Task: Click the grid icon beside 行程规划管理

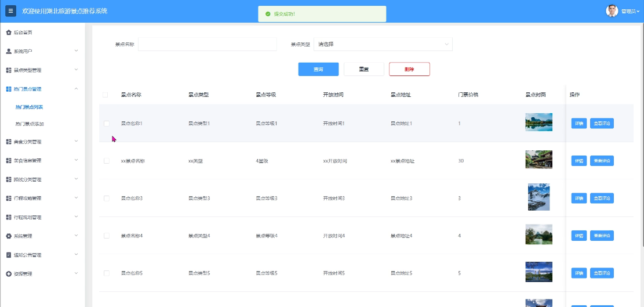Action: click(x=9, y=218)
